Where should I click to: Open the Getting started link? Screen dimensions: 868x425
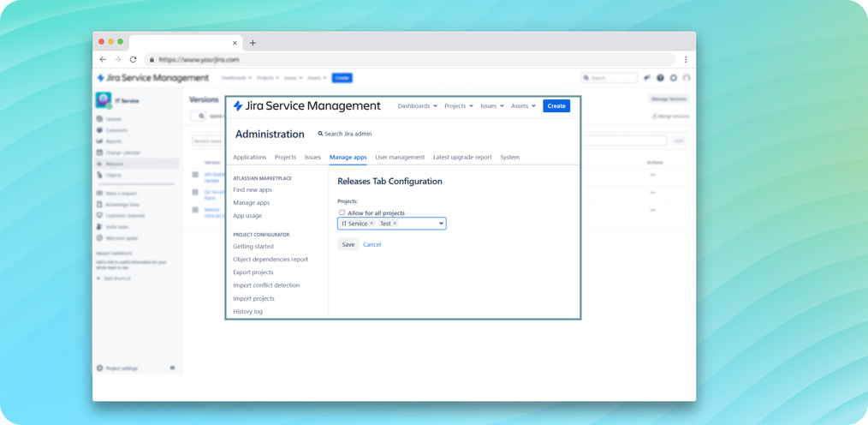tap(253, 246)
